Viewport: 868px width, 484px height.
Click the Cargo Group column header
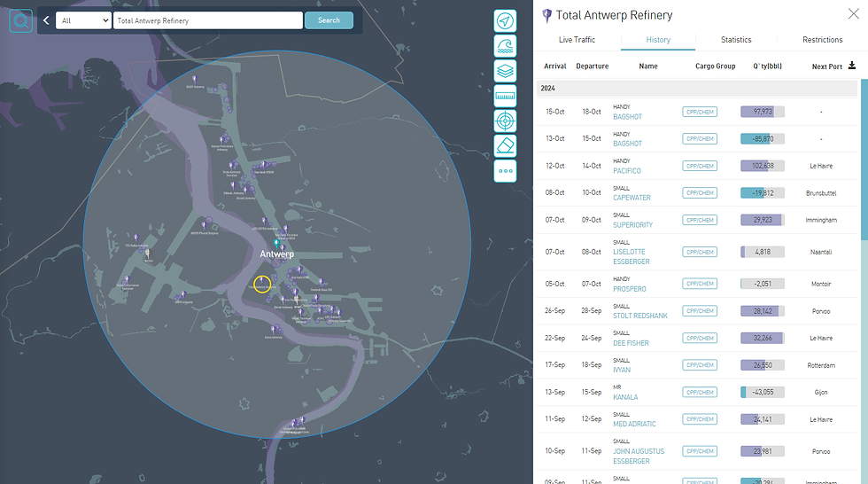pos(716,66)
